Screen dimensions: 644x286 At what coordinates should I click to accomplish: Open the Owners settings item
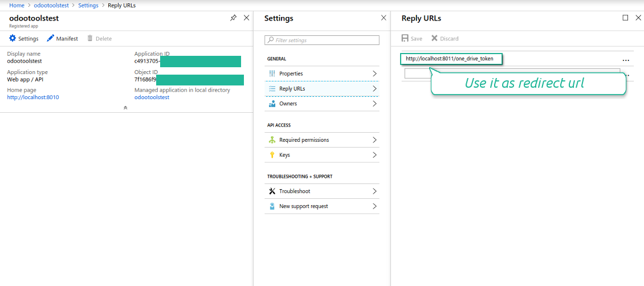[x=322, y=104]
